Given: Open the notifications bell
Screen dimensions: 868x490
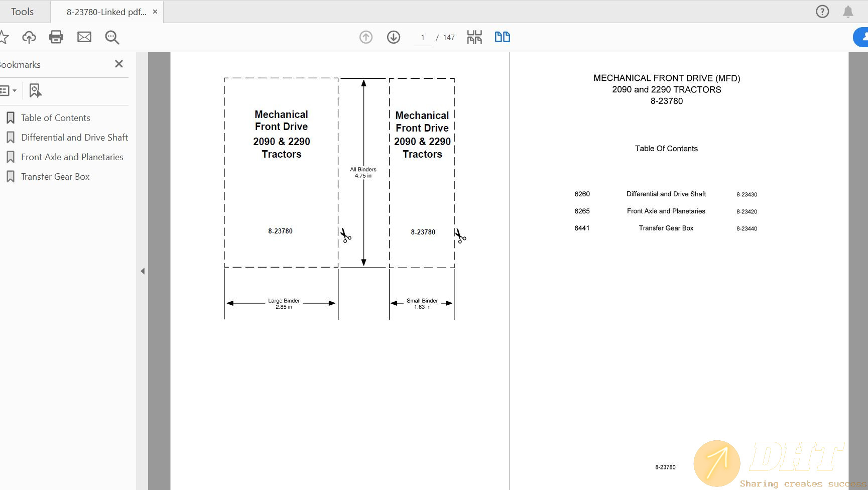Looking at the screenshot, I should (848, 11).
